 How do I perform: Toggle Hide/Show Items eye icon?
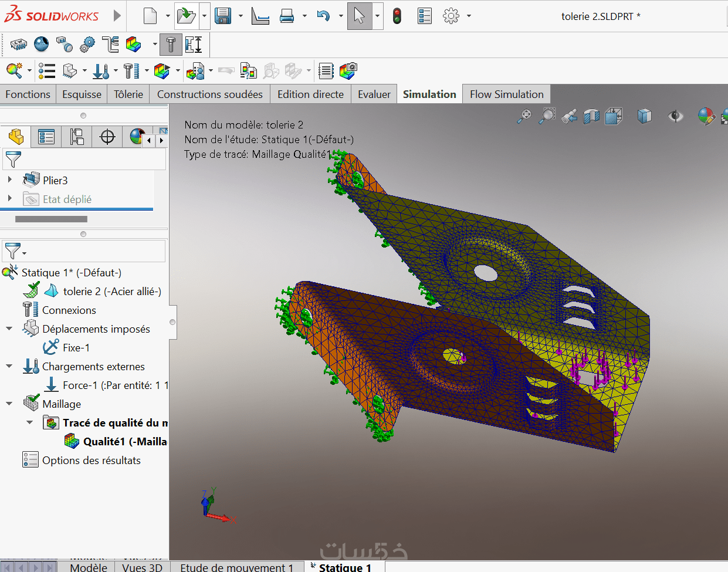pyautogui.click(x=675, y=116)
